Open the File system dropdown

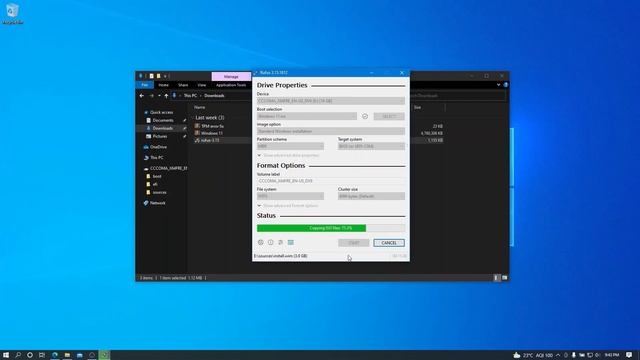point(290,196)
